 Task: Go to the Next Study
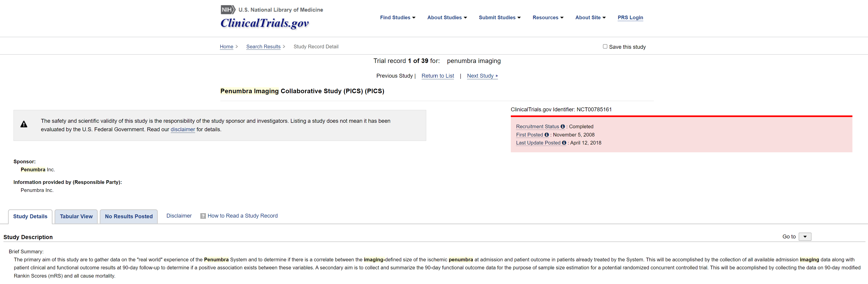click(482, 76)
